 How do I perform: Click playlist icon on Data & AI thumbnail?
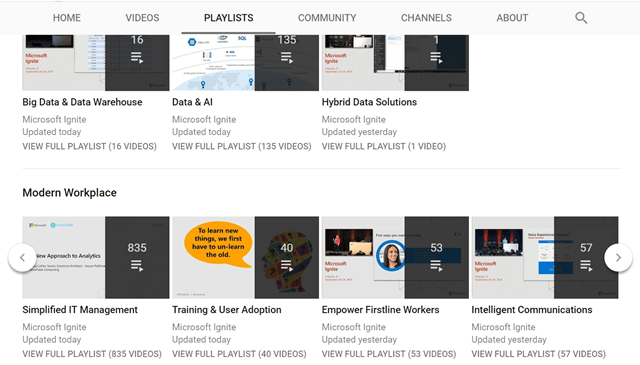point(287,58)
